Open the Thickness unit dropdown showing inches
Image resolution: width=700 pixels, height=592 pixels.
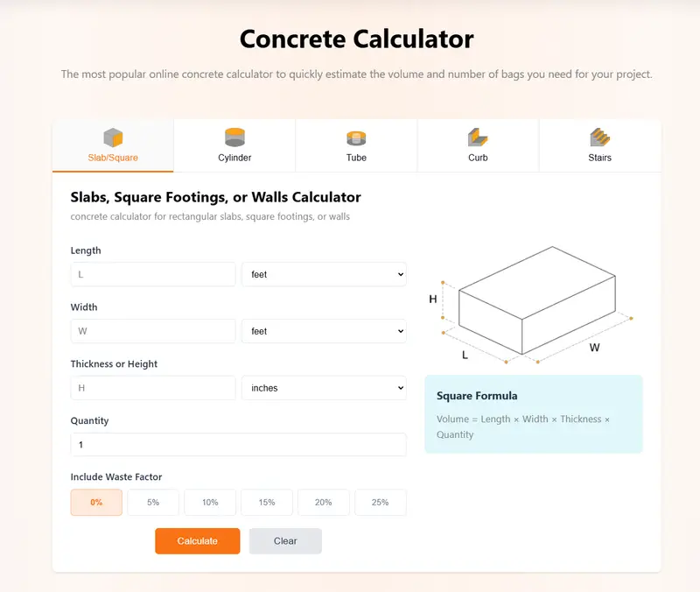324,388
